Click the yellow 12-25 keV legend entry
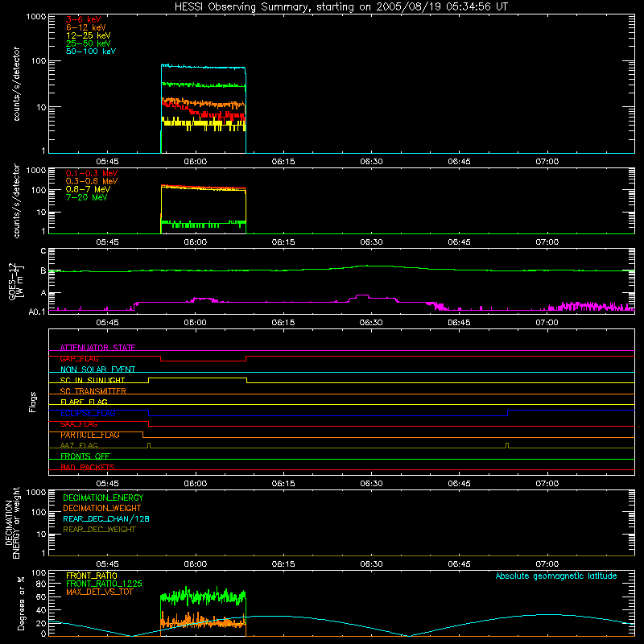644x644 pixels. point(88,35)
